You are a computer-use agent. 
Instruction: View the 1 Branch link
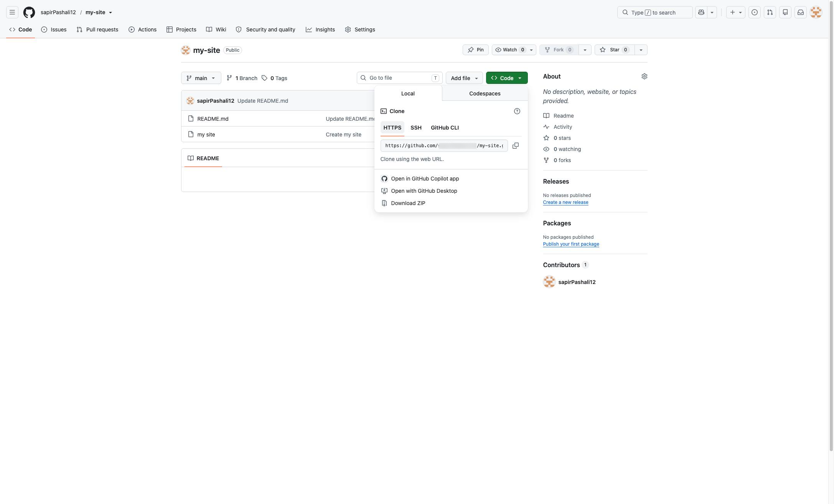tap(242, 78)
